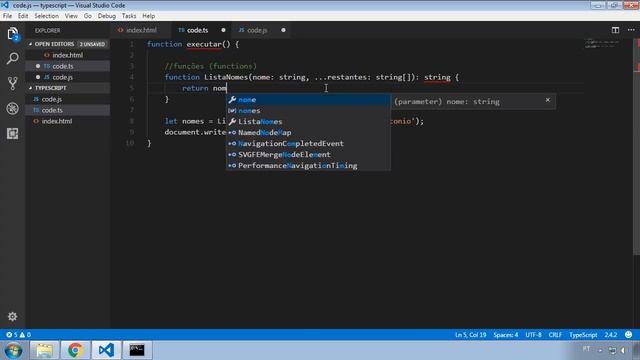Choose 'NavigationCompletedEvent' suggestion
This screenshot has width=640, height=360.
coord(309,144)
